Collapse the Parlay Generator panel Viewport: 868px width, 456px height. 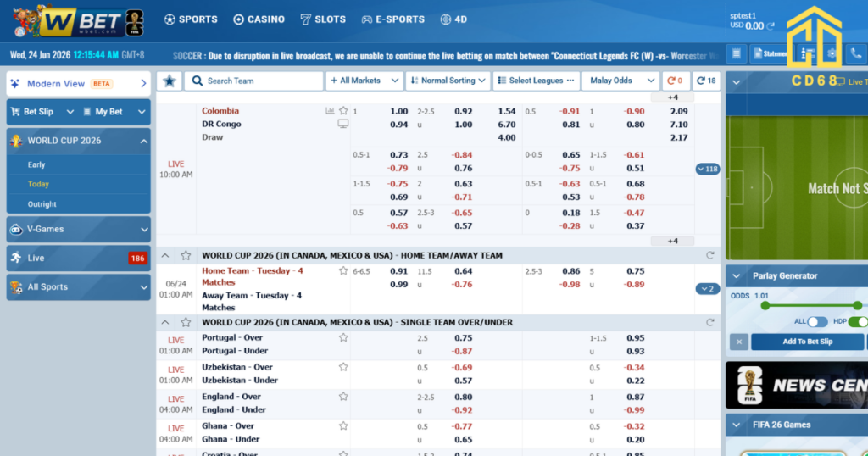pos(737,275)
